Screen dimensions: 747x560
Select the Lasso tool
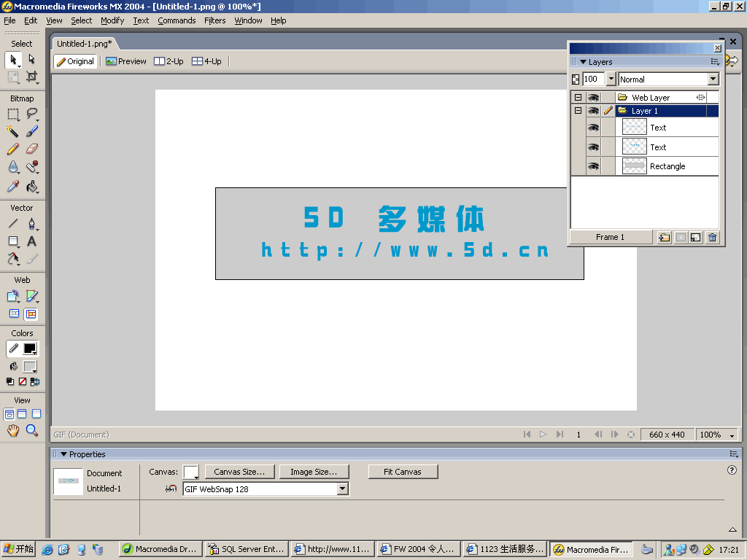31,114
